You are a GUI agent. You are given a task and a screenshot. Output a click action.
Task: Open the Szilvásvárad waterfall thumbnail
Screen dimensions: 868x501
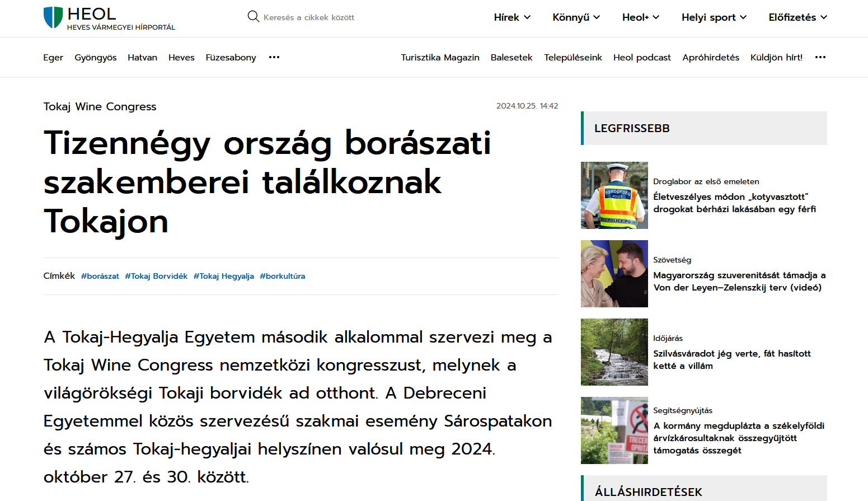(x=614, y=352)
